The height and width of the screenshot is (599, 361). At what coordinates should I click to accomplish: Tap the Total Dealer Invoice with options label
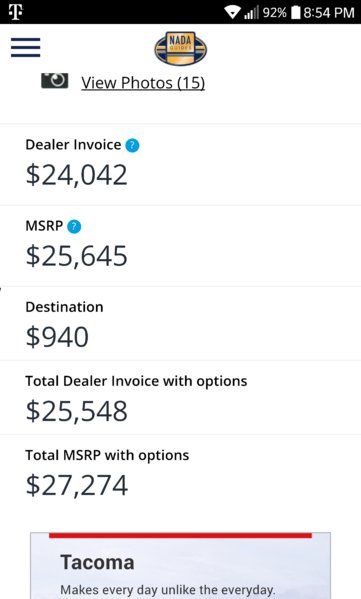pos(136,381)
